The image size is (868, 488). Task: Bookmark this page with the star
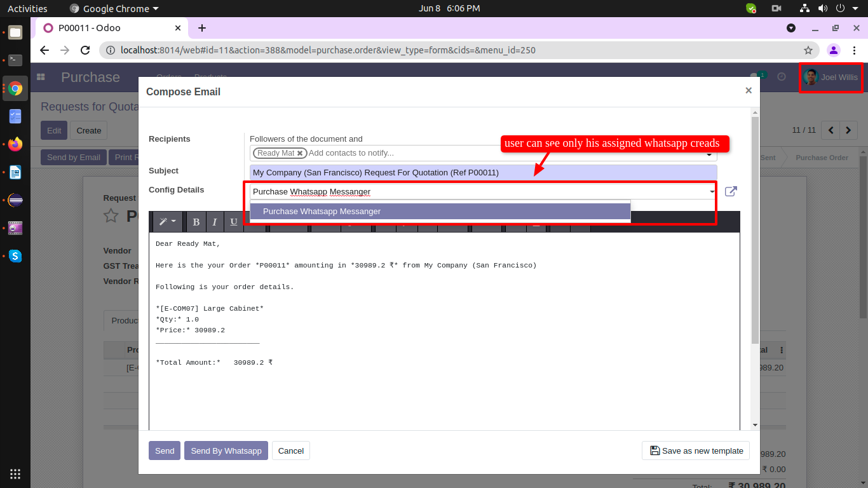pyautogui.click(x=808, y=50)
